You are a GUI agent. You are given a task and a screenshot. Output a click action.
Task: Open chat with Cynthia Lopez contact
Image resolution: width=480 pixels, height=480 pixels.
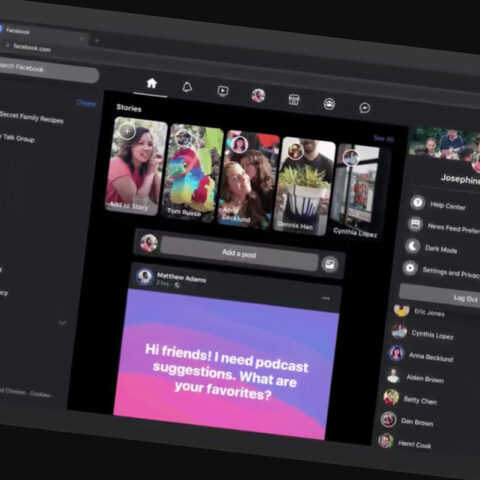pyautogui.click(x=432, y=334)
